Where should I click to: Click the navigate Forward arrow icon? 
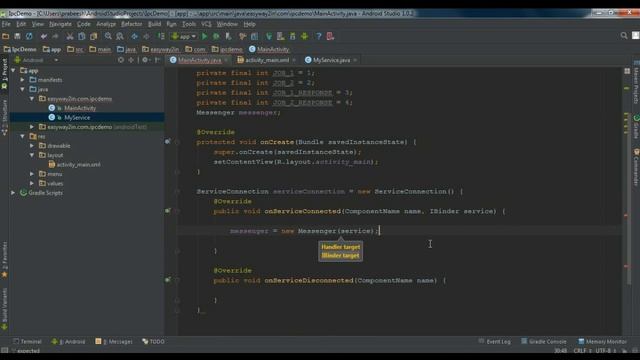point(146,36)
